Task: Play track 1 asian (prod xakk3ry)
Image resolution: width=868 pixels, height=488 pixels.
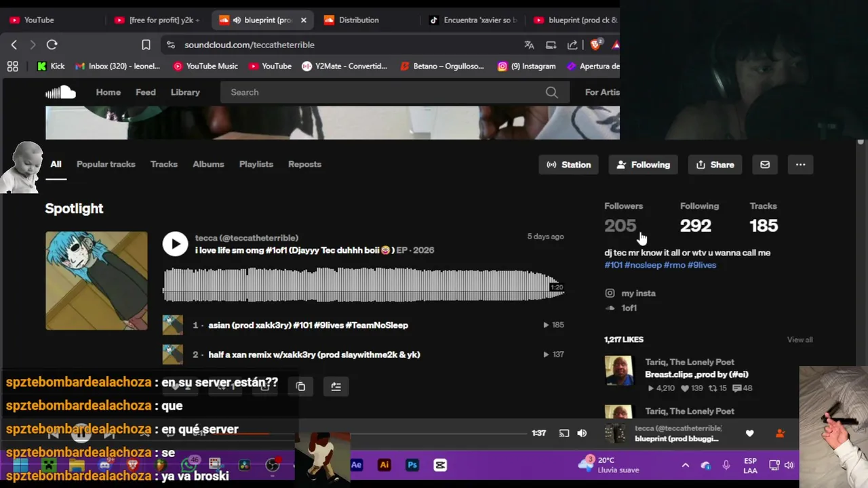Action: pos(308,325)
